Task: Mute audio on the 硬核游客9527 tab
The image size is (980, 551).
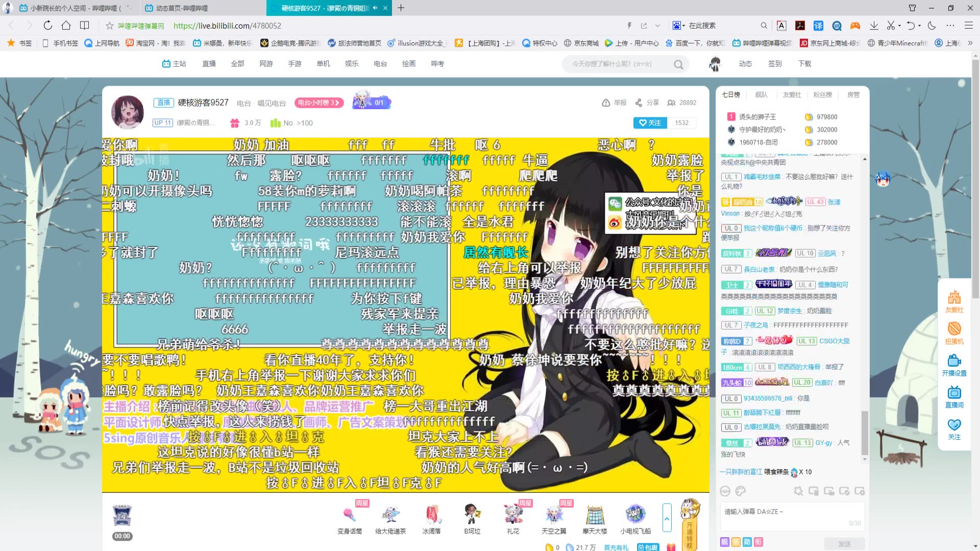Action: point(375,8)
